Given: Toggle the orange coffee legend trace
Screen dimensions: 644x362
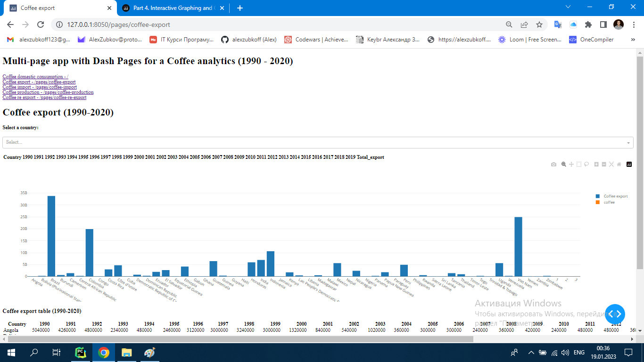Looking at the screenshot, I should point(605,202).
